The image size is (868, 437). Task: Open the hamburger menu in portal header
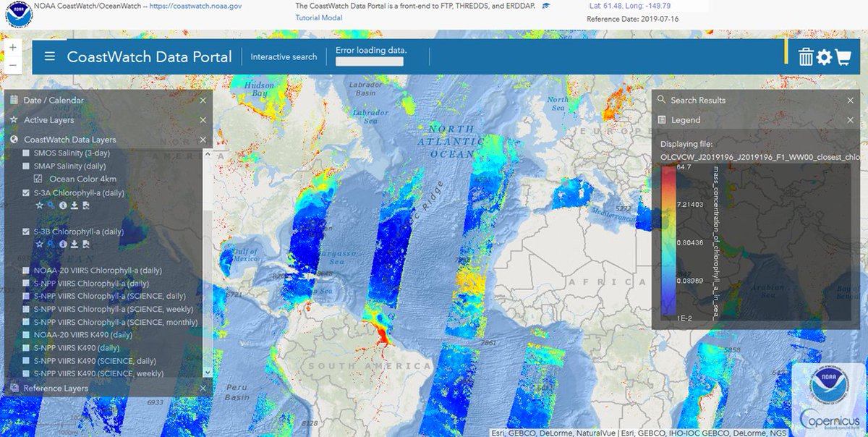pyautogui.click(x=49, y=56)
